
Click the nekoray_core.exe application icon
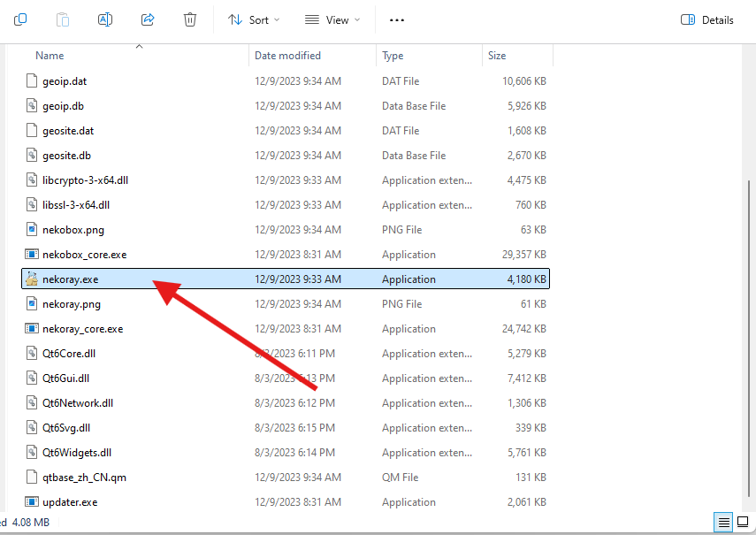pos(32,329)
